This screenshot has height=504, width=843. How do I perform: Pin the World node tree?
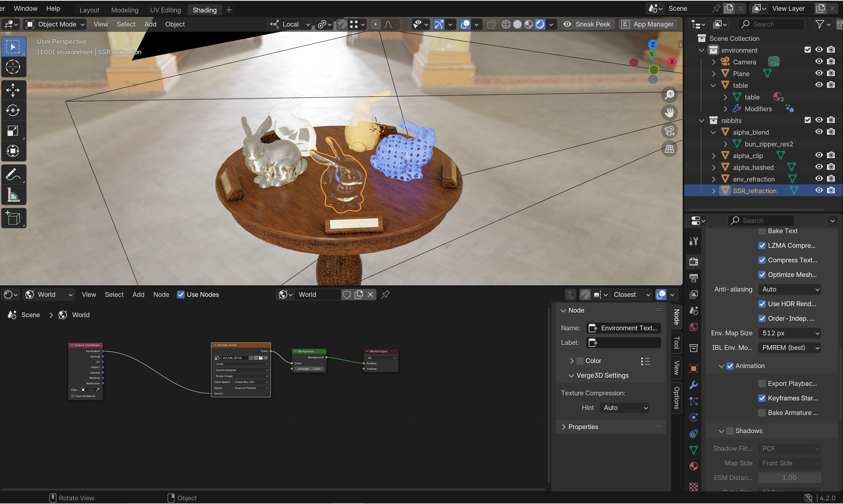point(385,294)
